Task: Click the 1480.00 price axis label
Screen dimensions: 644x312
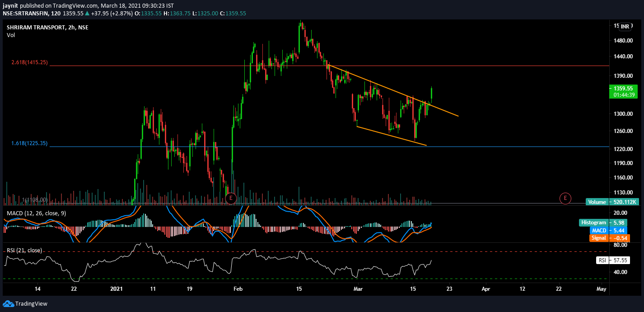Action: pyautogui.click(x=622, y=41)
